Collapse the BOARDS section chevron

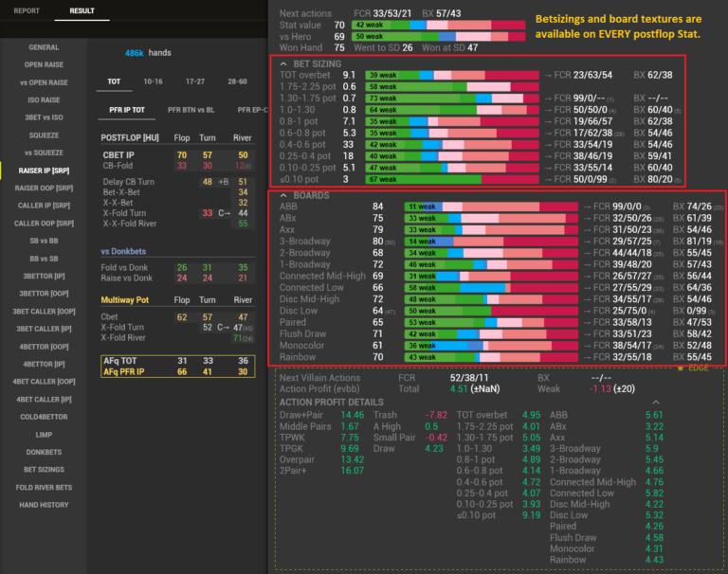coord(282,195)
